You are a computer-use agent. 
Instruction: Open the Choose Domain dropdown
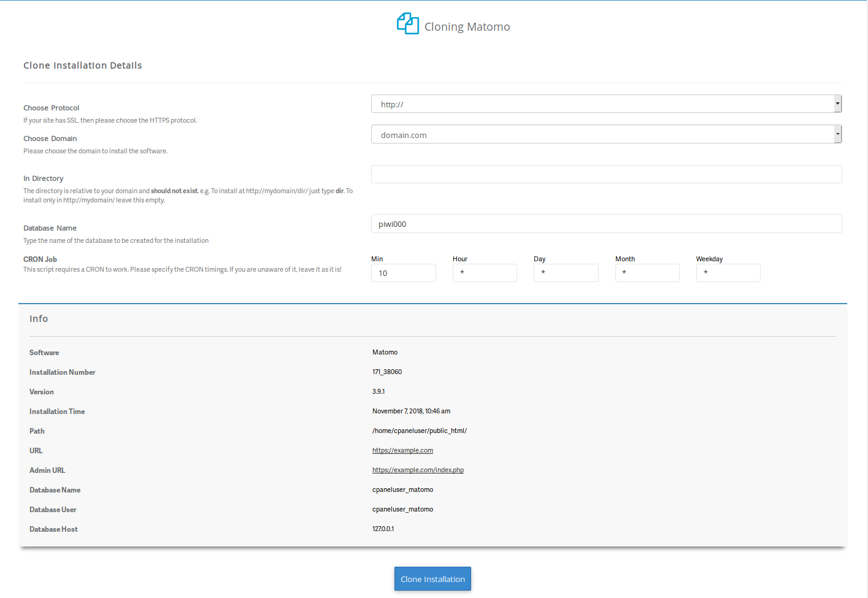(x=606, y=134)
